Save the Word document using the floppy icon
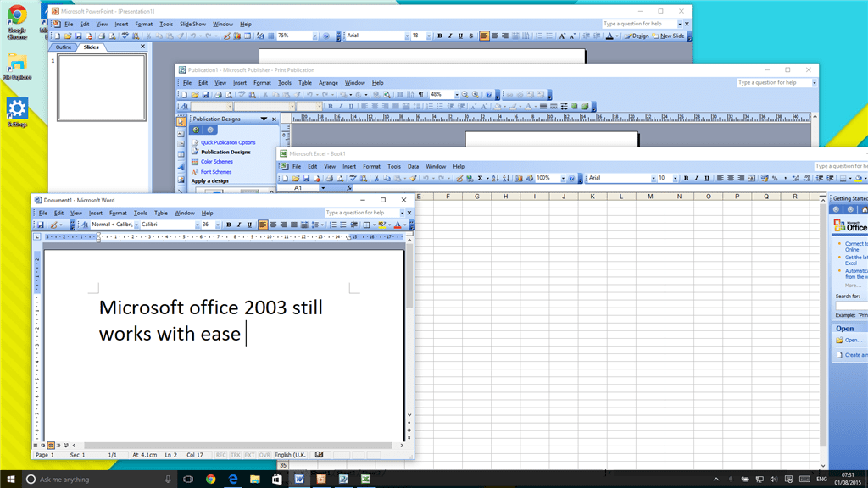Viewport: 868px width, 488px height. (41, 225)
